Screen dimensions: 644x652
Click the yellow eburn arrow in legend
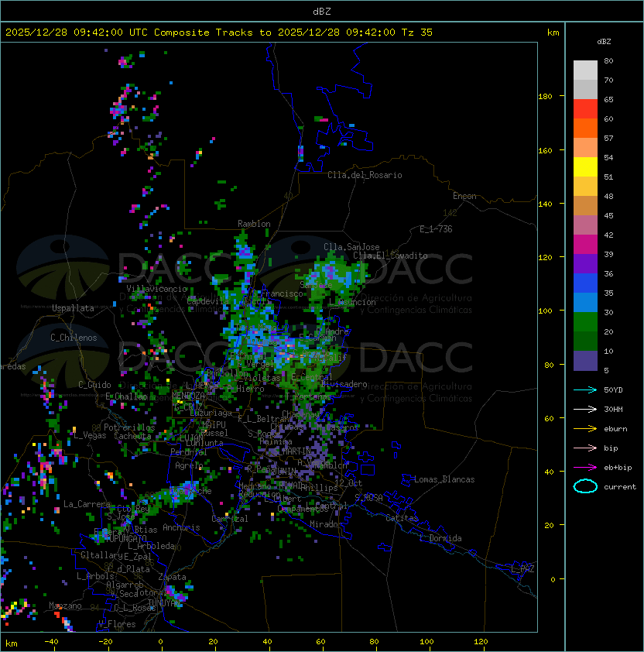pyautogui.click(x=585, y=429)
